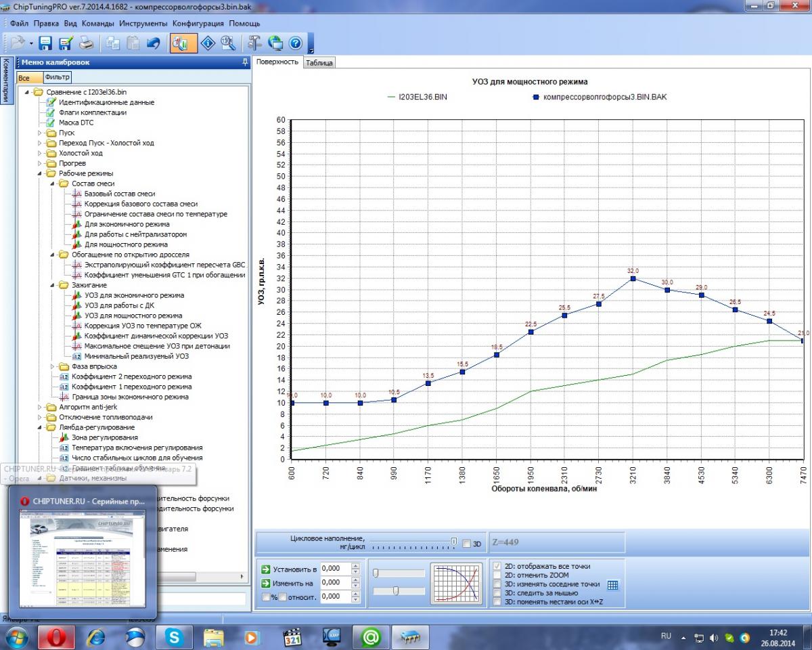This screenshot has width=812, height=650.
Task: Open the 'Конфигурация' menu
Action: tap(198, 23)
